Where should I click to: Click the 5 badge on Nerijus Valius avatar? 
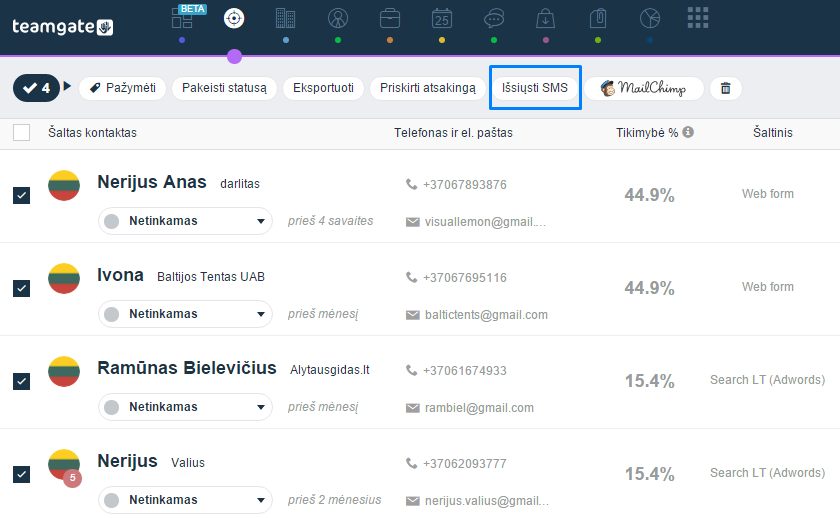click(73, 478)
